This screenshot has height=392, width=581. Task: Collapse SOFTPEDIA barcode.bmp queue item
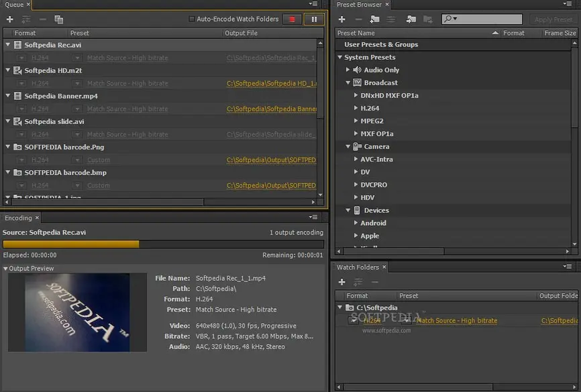tap(8, 172)
